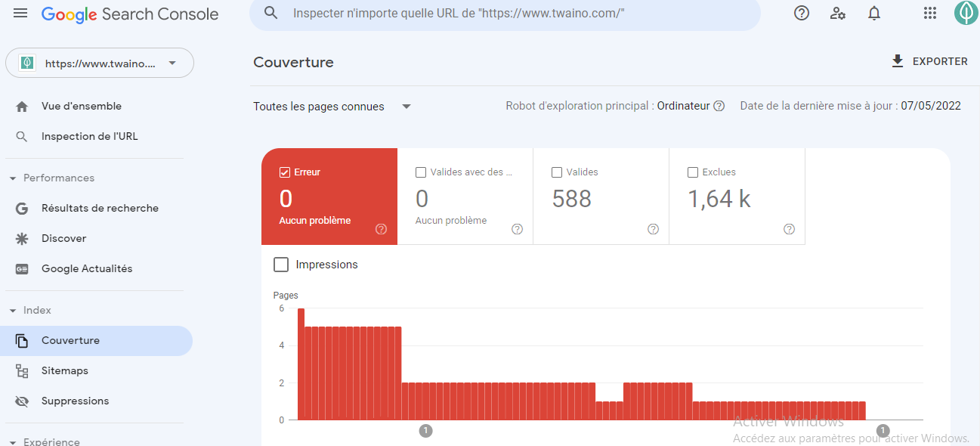Click help icon next to Ordinateur

(719, 106)
